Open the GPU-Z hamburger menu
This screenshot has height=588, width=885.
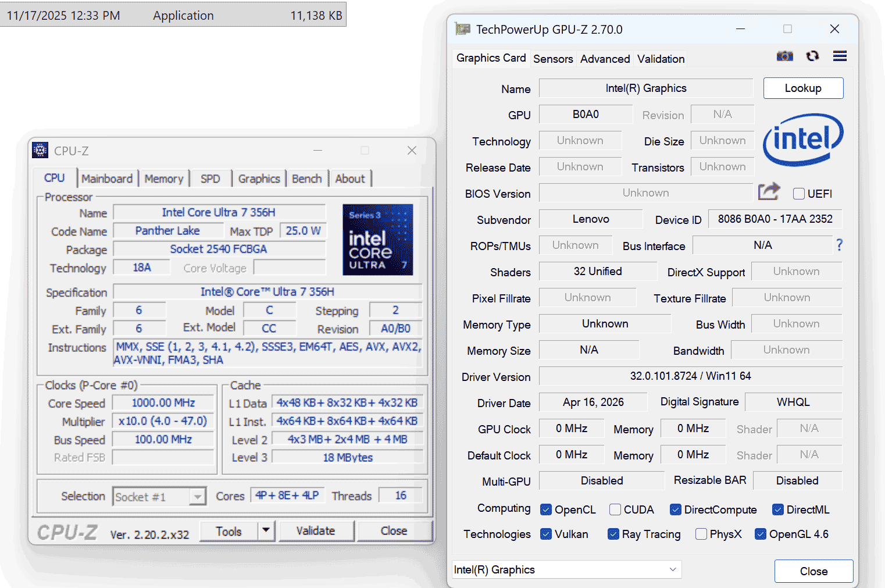coord(840,56)
